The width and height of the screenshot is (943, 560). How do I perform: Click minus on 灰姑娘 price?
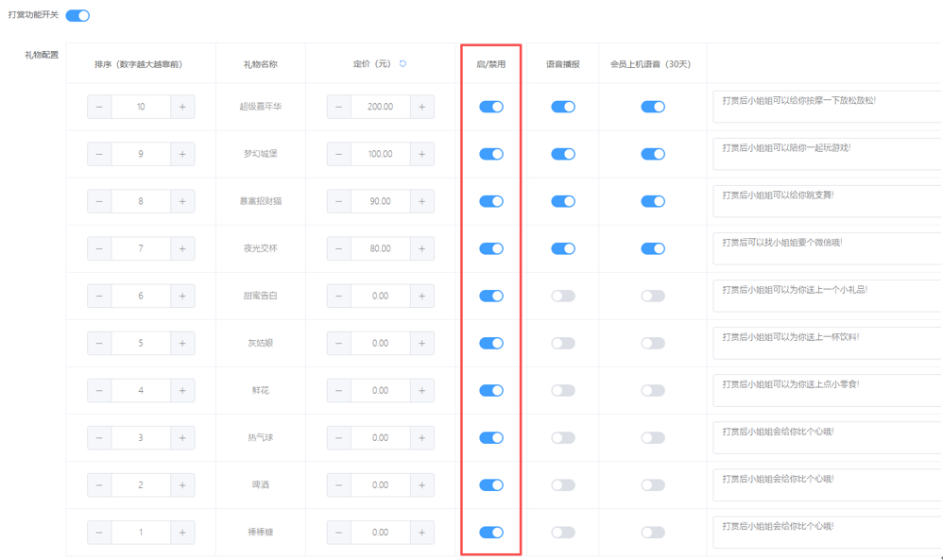click(339, 343)
